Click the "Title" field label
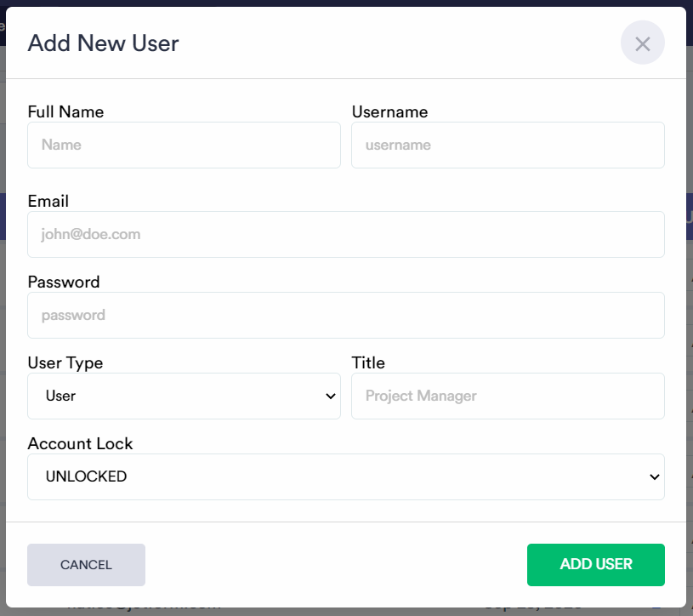Viewport: 693px width, 616px height. tap(368, 362)
